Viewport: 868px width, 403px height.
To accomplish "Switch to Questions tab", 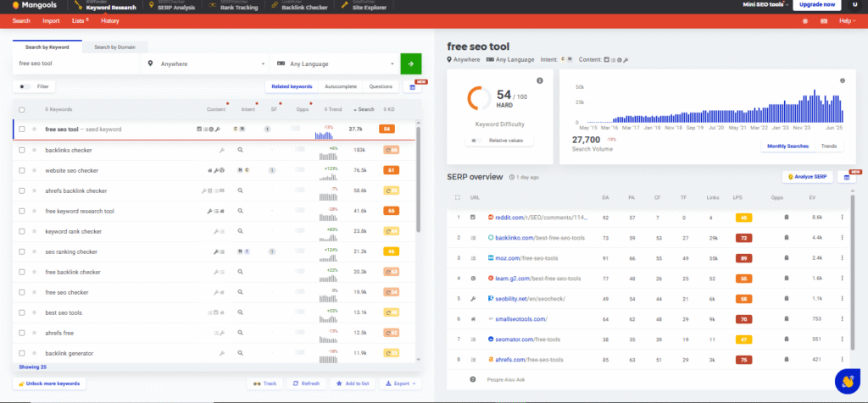I will click(x=381, y=87).
